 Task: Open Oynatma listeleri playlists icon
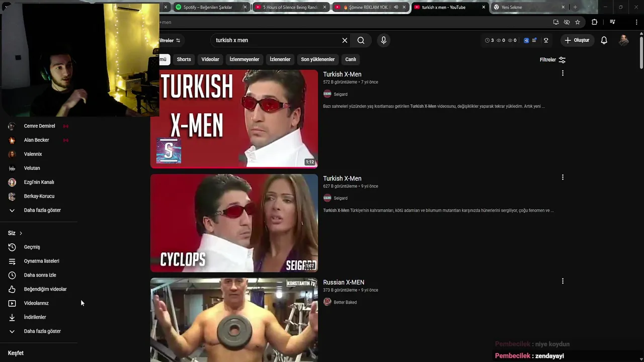click(x=12, y=261)
